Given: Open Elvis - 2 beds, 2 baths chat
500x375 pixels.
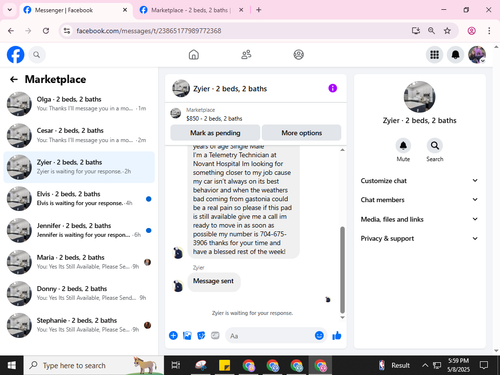Looking at the screenshot, I should 79,198.
